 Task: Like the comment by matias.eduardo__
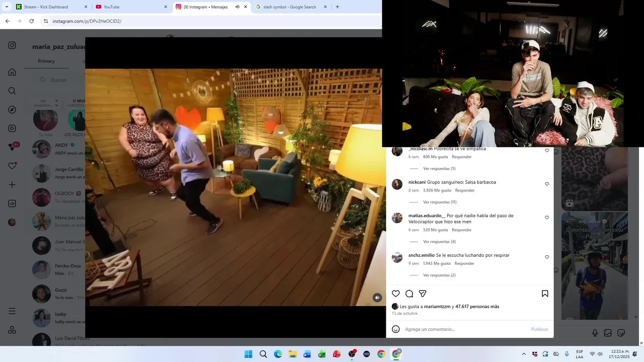[547, 218]
